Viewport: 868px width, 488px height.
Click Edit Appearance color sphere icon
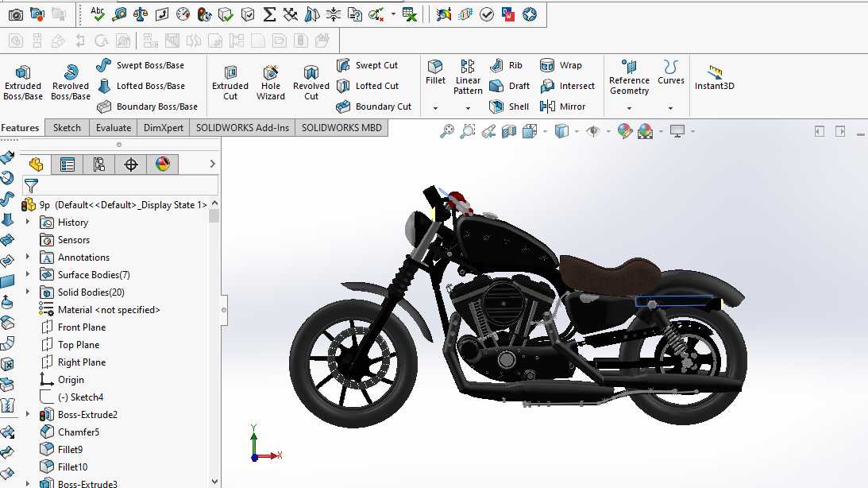coord(624,131)
